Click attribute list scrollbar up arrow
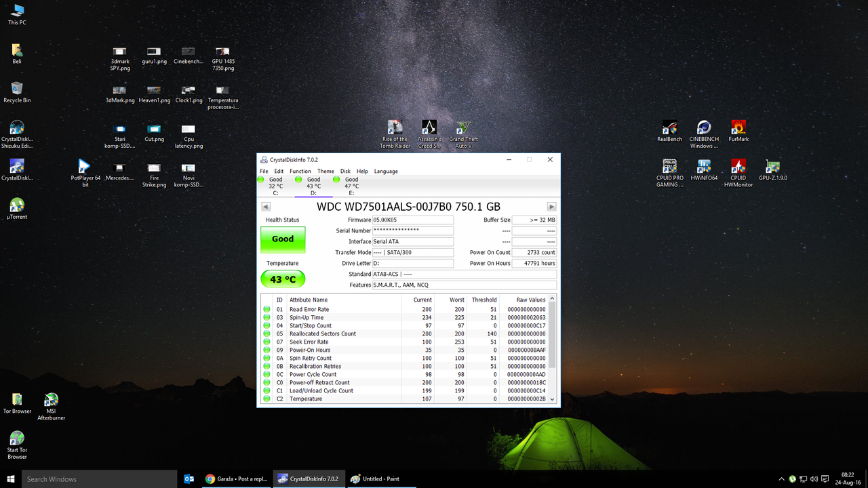The height and width of the screenshot is (488, 868). 552,299
